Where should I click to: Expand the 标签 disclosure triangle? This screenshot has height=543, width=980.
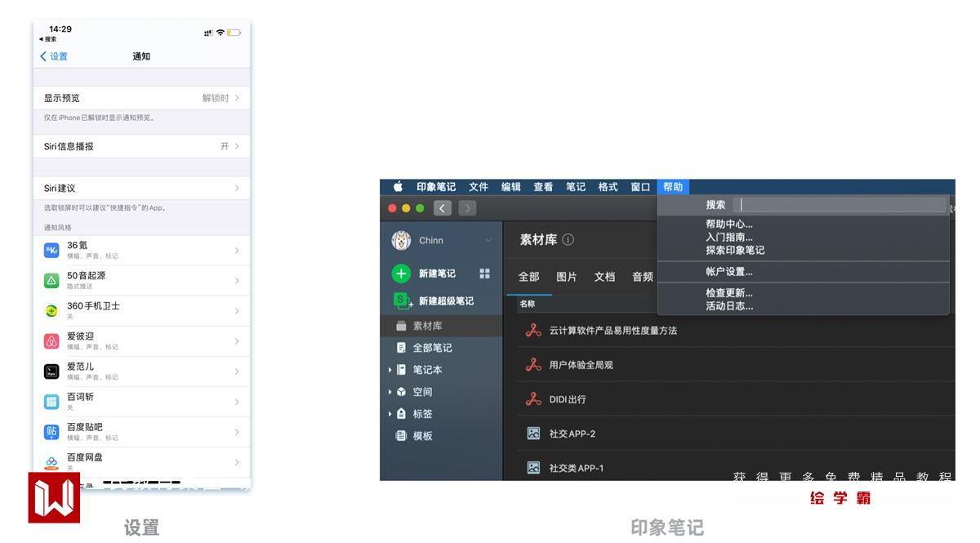[x=390, y=414]
